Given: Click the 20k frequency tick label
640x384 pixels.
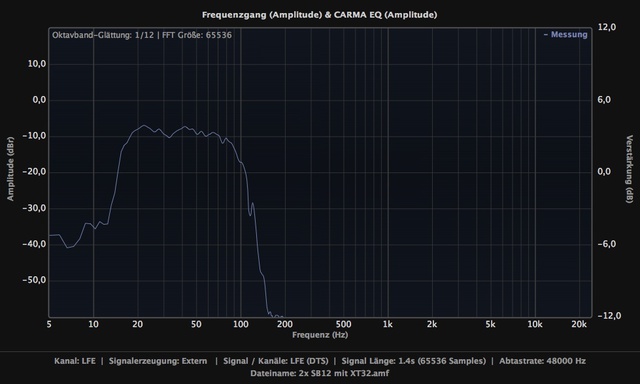Looking at the screenshot, I should (579, 324).
